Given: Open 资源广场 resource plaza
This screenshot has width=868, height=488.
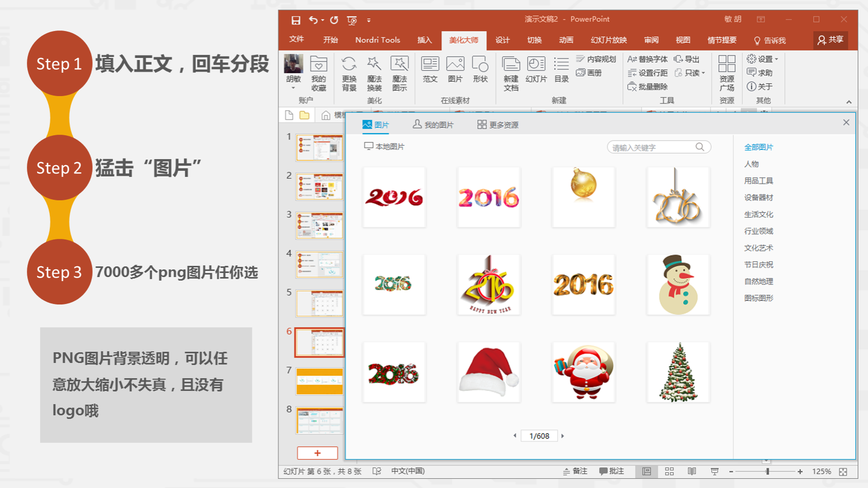Looking at the screenshot, I should click(x=727, y=73).
